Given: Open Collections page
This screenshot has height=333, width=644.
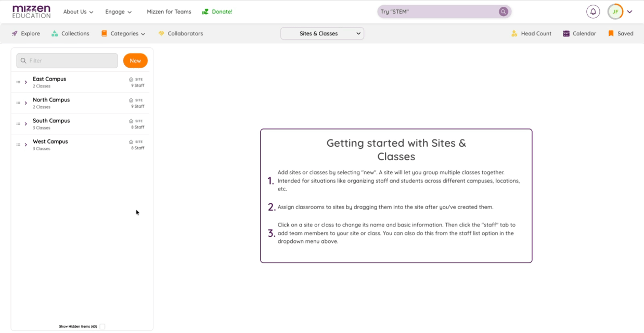Looking at the screenshot, I should pyautogui.click(x=70, y=34).
